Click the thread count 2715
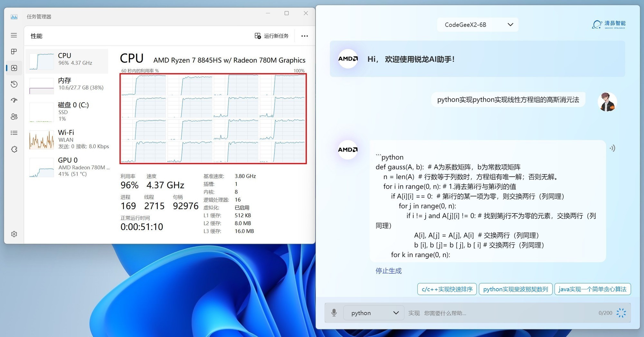Screen dimensions: 644x337 [154, 206]
